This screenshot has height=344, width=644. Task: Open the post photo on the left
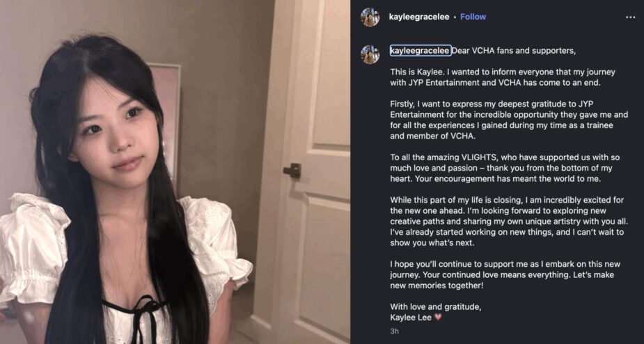coord(175,172)
